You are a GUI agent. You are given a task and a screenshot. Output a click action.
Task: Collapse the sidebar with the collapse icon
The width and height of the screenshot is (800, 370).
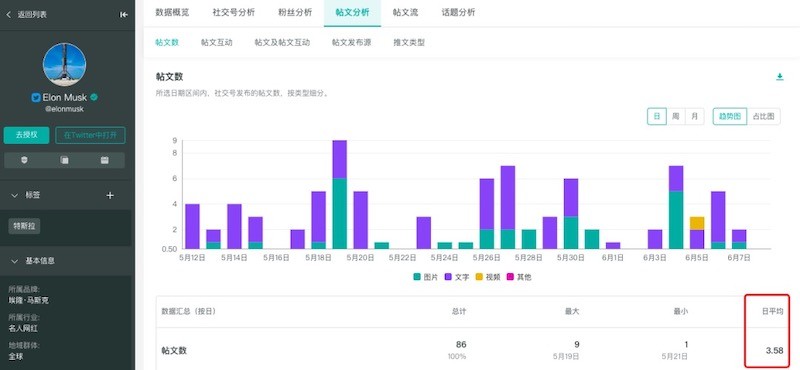(123, 15)
